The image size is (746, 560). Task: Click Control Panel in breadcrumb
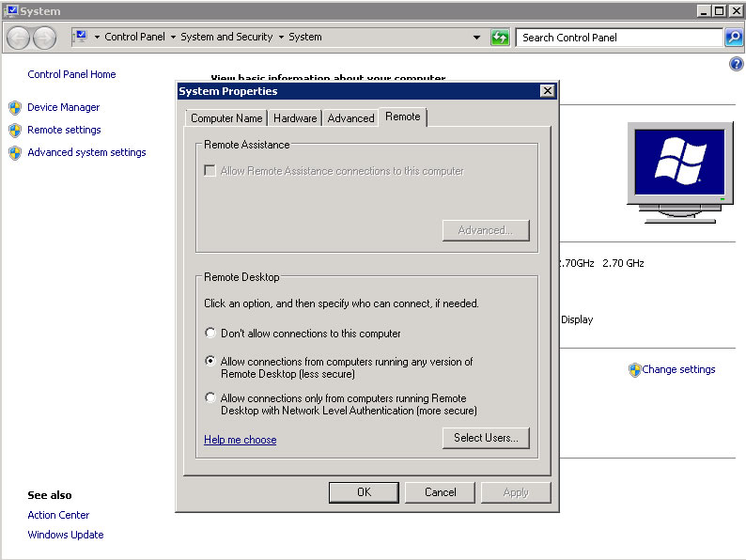pos(134,37)
